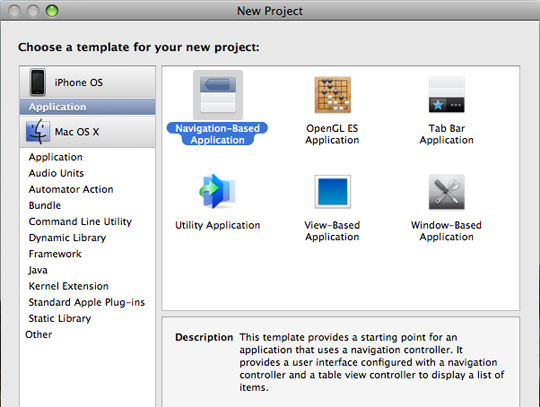This screenshot has height=407, width=540.
Task: Pick the Tab Bar Application template icon
Action: coord(446,95)
